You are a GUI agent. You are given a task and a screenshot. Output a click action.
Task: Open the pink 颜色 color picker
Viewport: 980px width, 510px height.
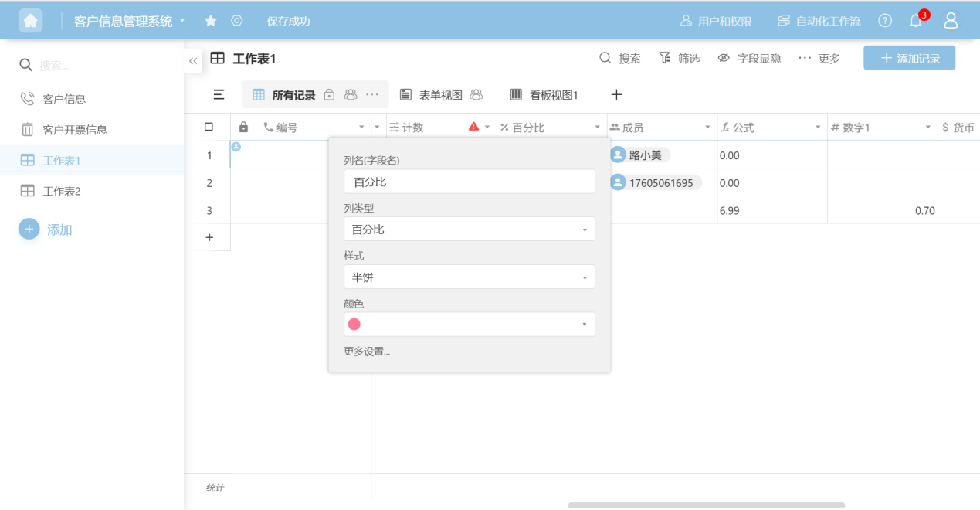click(469, 325)
